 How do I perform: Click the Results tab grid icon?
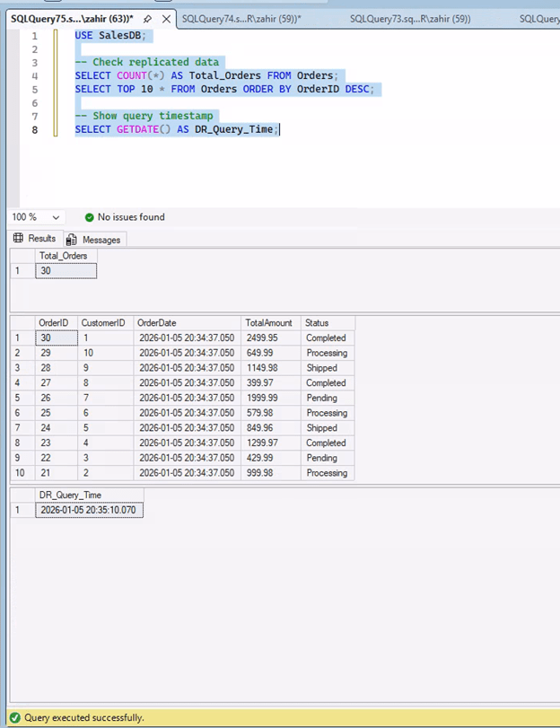(x=17, y=239)
